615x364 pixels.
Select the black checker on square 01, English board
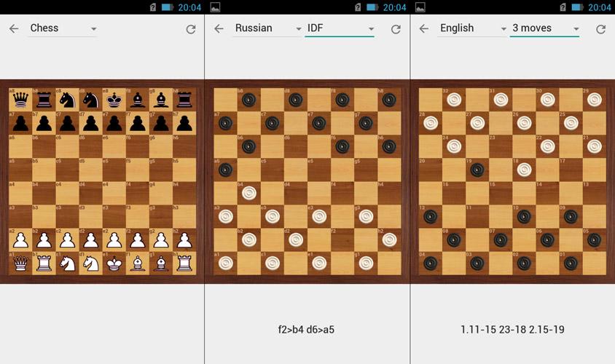pos(571,263)
